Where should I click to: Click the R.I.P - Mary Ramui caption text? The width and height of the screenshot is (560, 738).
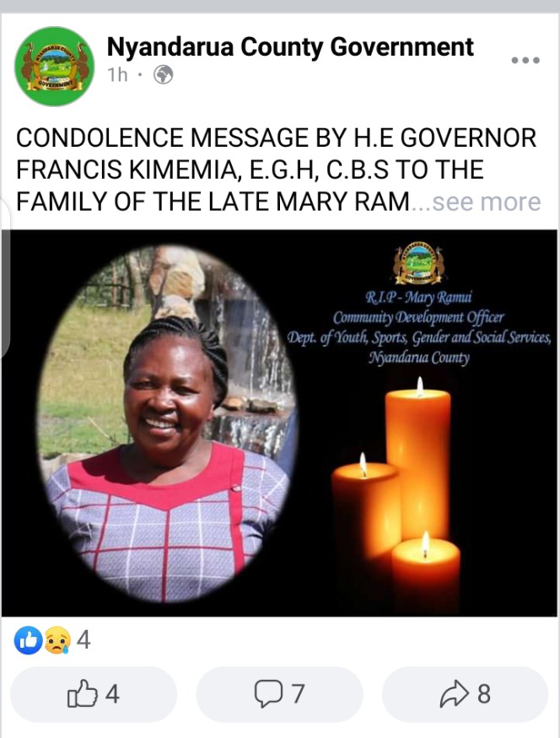point(419,297)
